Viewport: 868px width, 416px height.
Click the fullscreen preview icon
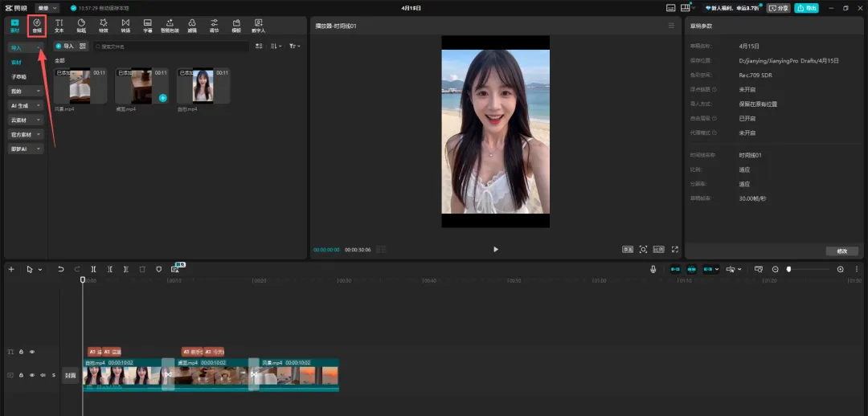coord(675,249)
